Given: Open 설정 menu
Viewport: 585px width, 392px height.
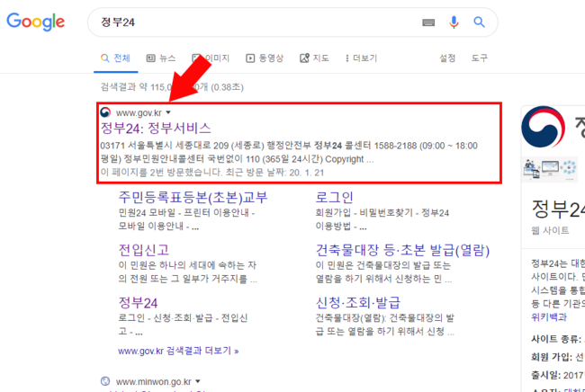Looking at the screenshot, I should 447,58.
